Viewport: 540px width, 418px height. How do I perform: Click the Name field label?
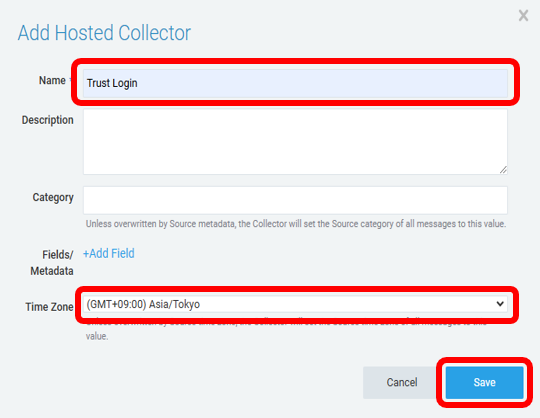coord(52,80)
